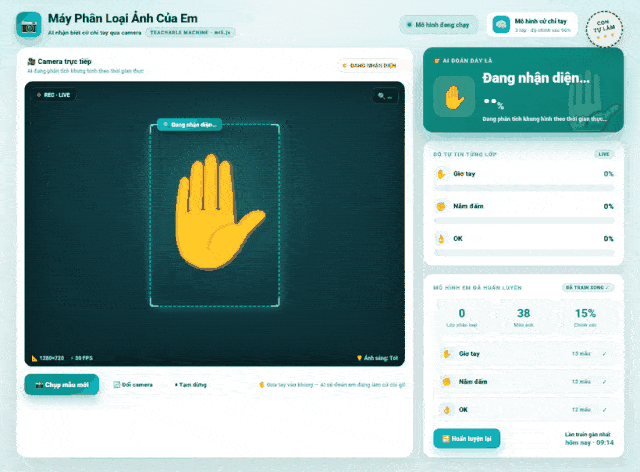The image size is (640, 472).
Task: Click the 'Nắm đấm' icon in trained model list
Action: click(447, 382)
